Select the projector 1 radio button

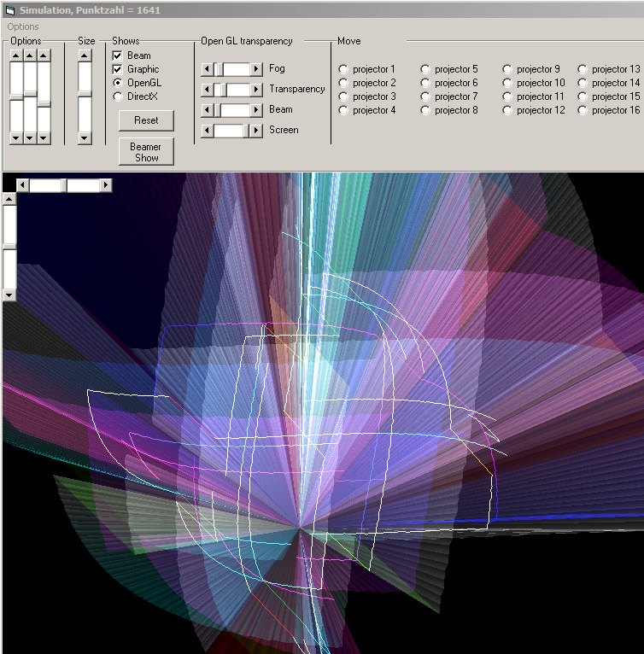click(343, 69)
